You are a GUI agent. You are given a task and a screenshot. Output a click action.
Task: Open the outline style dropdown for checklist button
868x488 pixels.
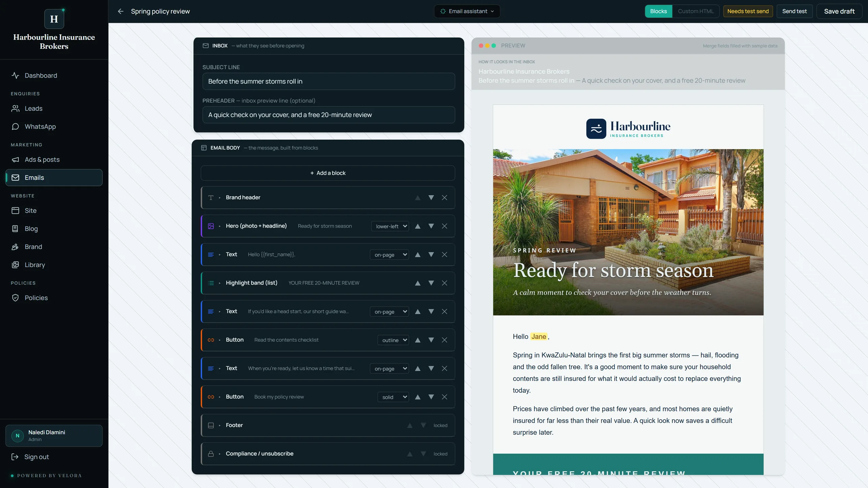click(393, 340)
